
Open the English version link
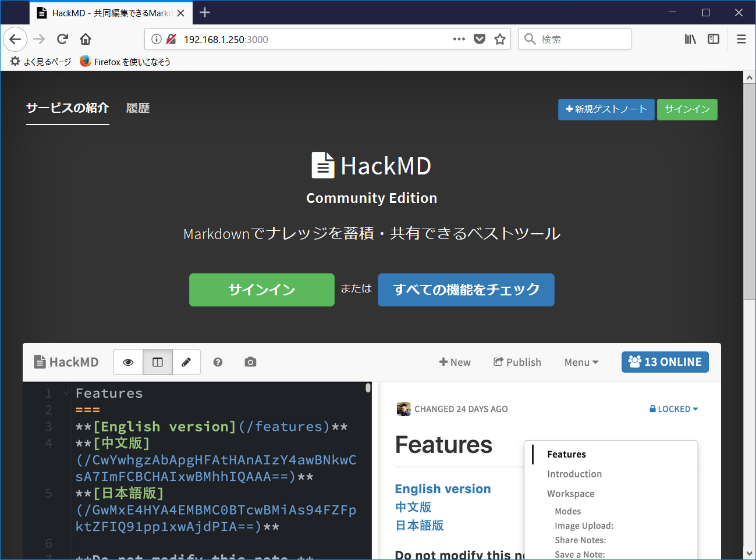click(x=442, y=488)
